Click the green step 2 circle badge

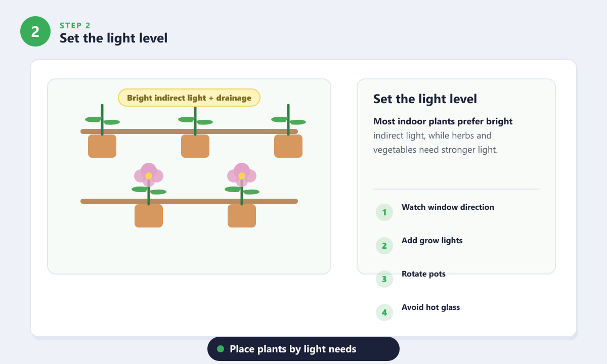coord(35,31)
